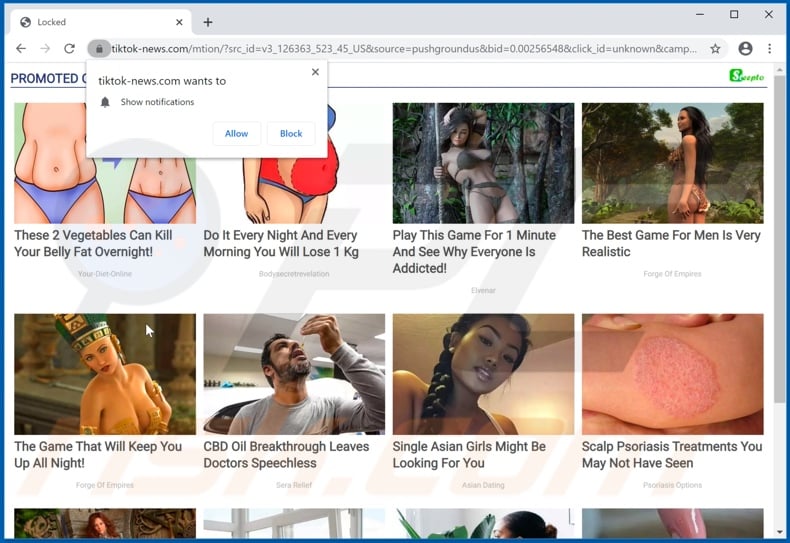This screenshot has height=543, width=790.
Task: Click headline 'CBD Oil Breakthrough Leaves Doctors Speechless'
Action: [286, 455]
